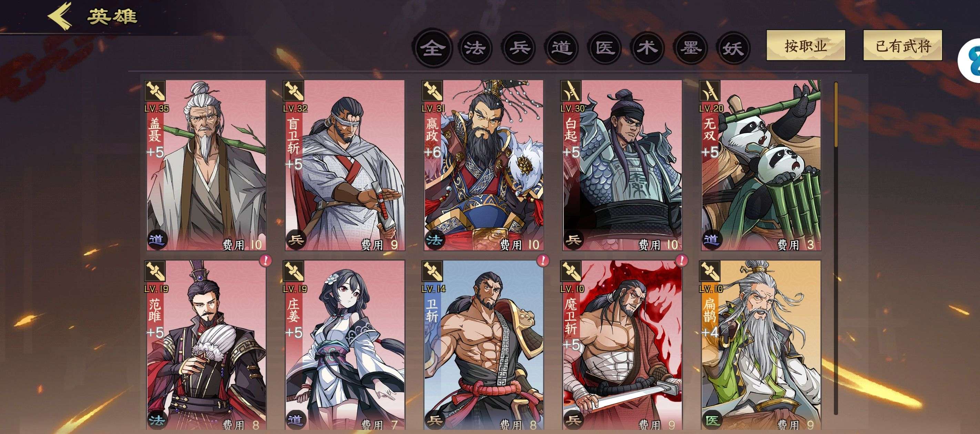The height and width of the screenshot is (434, 980).
Task: Filter heroes by 道 class
Action: click(562, 48)
